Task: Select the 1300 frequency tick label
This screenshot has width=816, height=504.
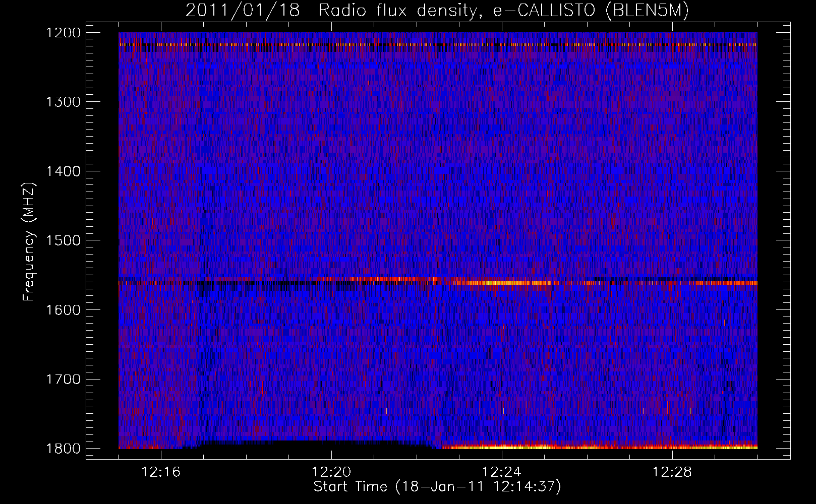Action: coord(63,102)
